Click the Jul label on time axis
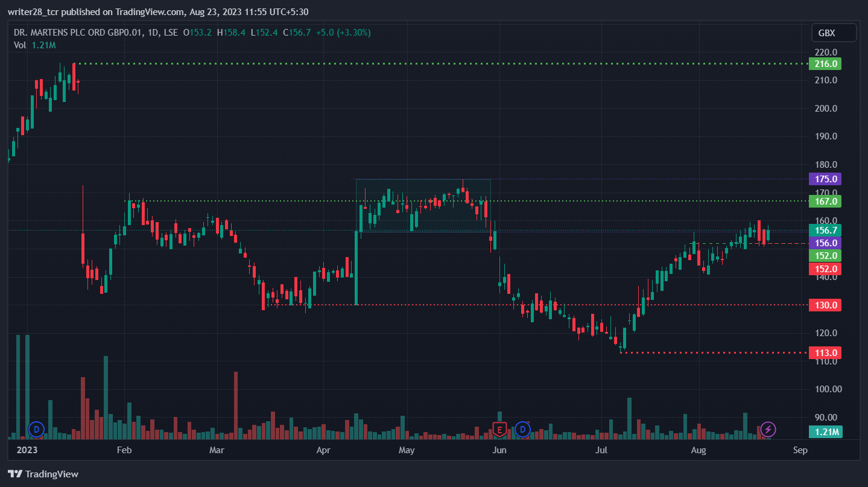 tap(601, 450)
